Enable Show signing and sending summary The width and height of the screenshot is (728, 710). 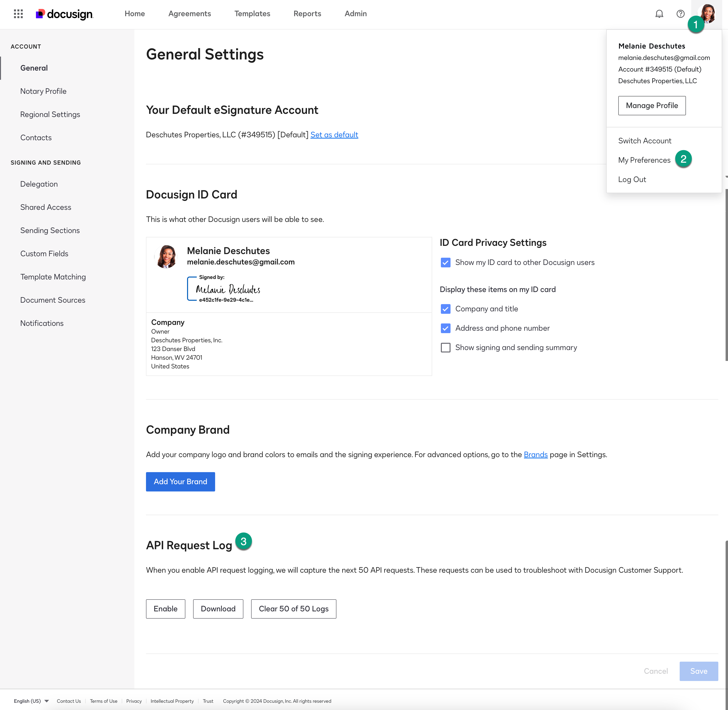point(445,348)
